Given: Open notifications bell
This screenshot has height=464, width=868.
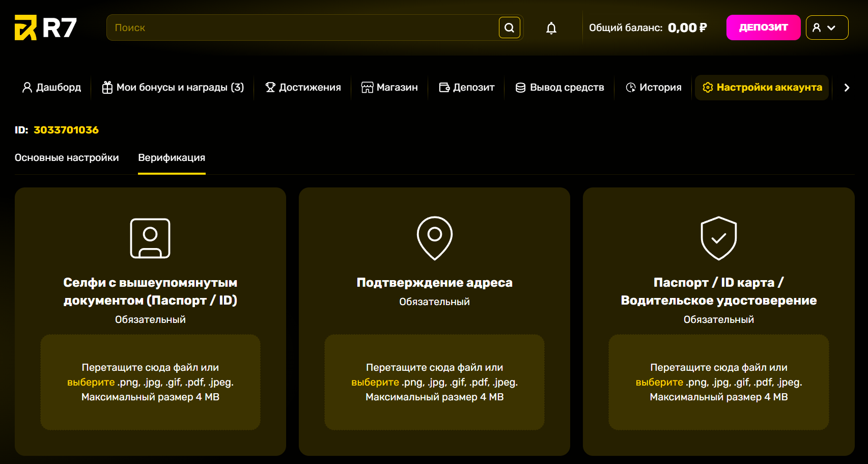Looking at the screenshot, I should pyautogui.click(x=551, y=28).
